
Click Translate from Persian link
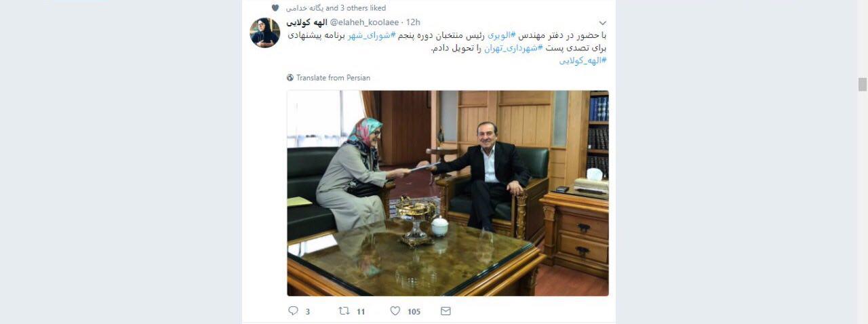(x=333, y=78)
